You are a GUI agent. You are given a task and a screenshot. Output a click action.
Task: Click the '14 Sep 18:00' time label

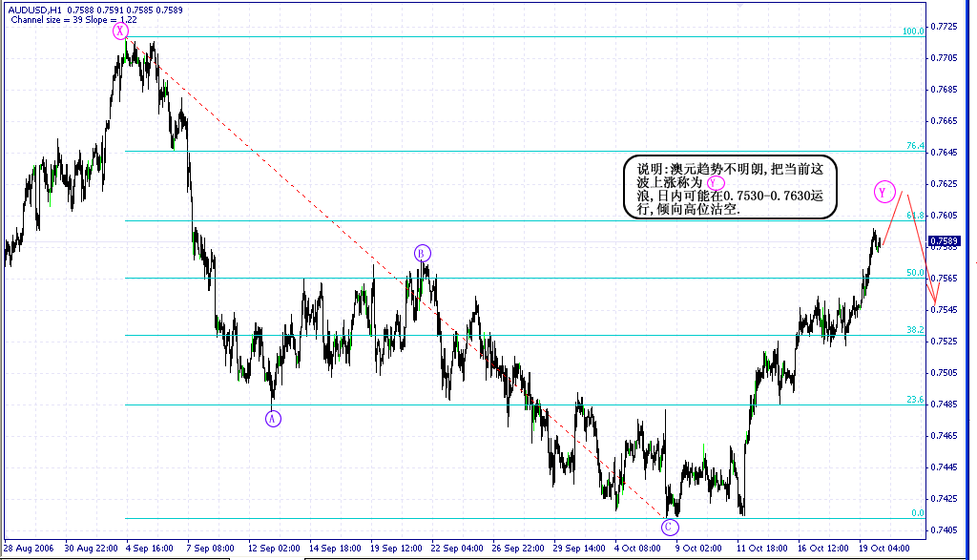tap(335, 549)
